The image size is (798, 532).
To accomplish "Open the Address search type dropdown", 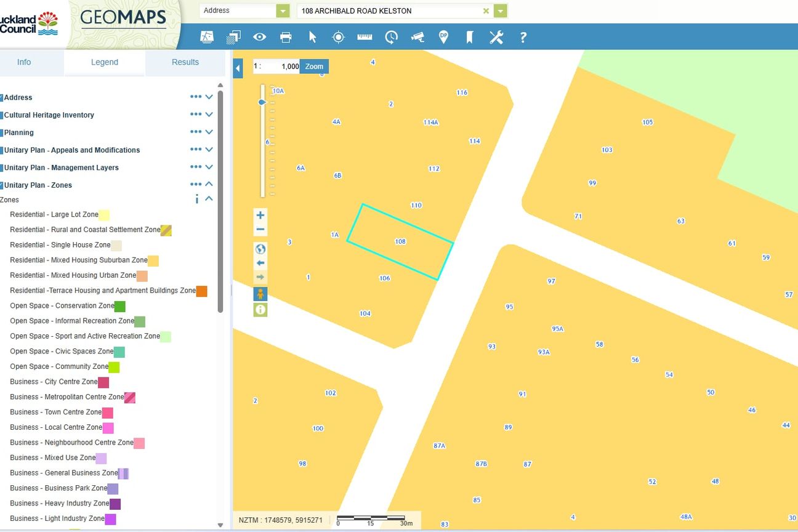I will coord(283,10).
